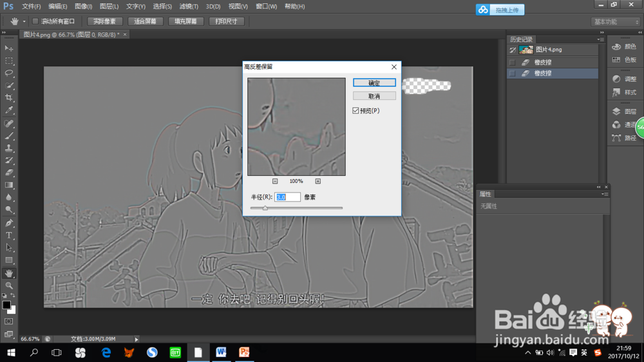Cancel High Pass with 取消 button
Viewport: 644px width, 362px height.
pos(374,96)
